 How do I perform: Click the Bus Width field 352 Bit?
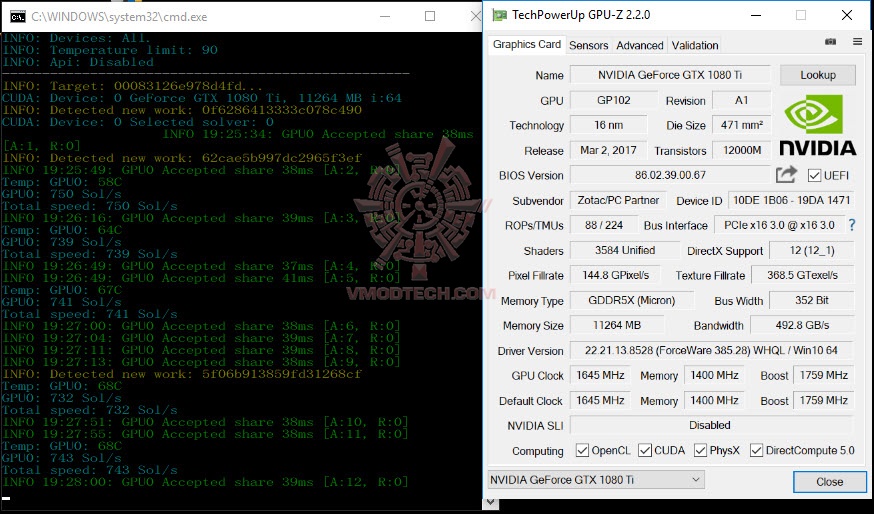click(812, 300)
